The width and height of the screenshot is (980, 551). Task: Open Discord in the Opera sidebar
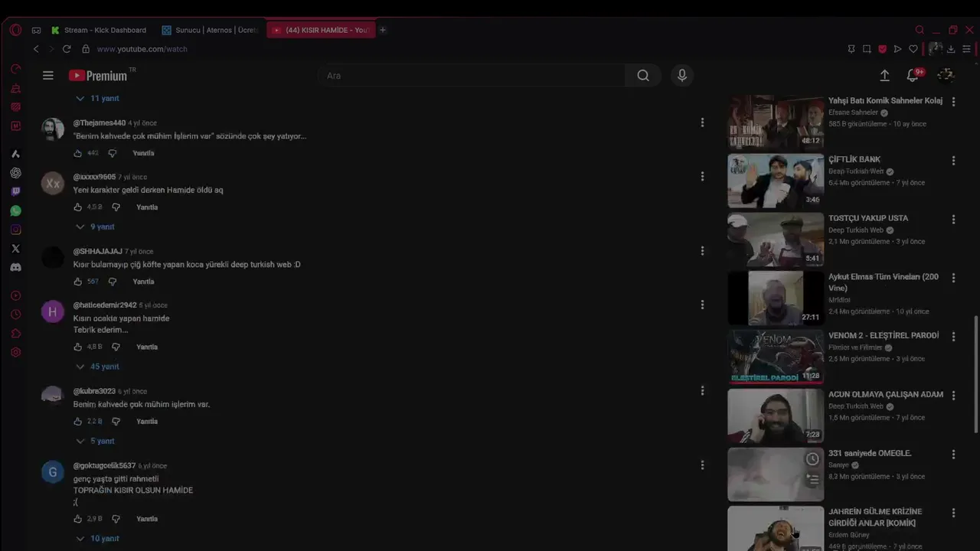point(15,268)
